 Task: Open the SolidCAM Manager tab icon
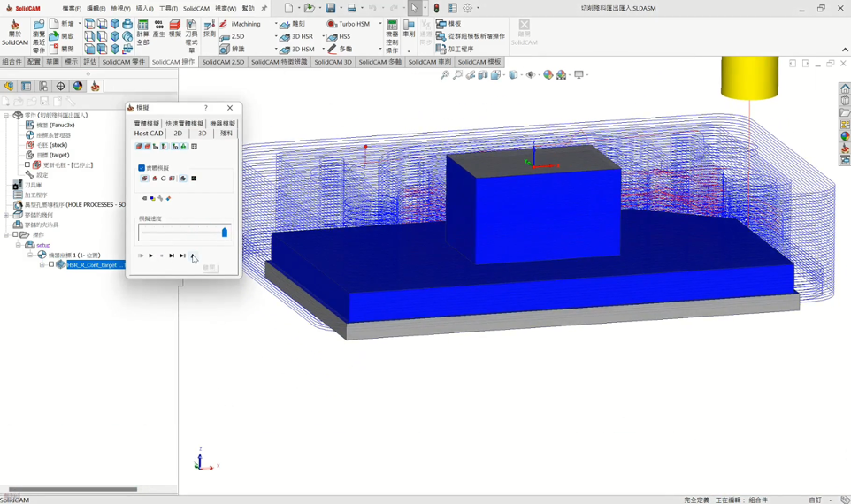pyautogui.click(x=96, y=87)
